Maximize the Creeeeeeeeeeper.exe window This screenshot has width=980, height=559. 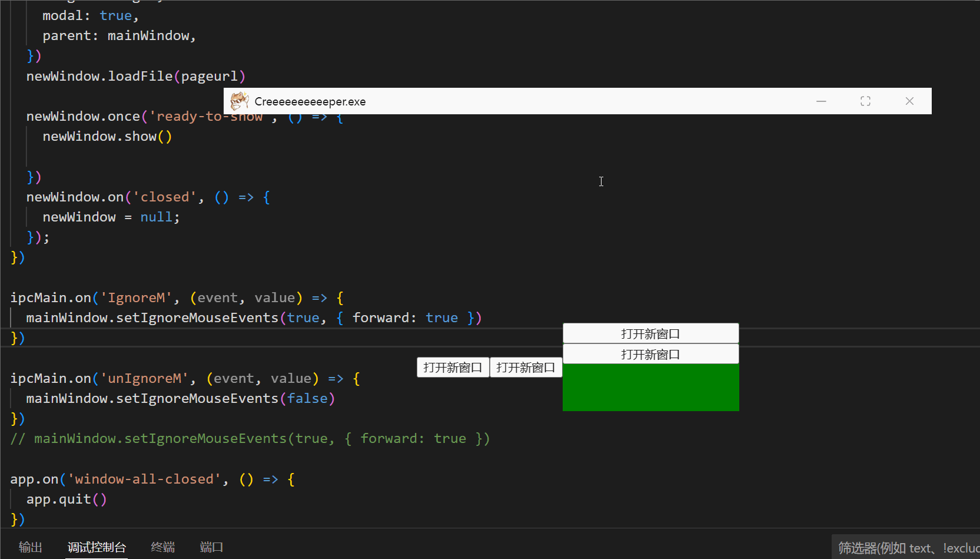865,101
